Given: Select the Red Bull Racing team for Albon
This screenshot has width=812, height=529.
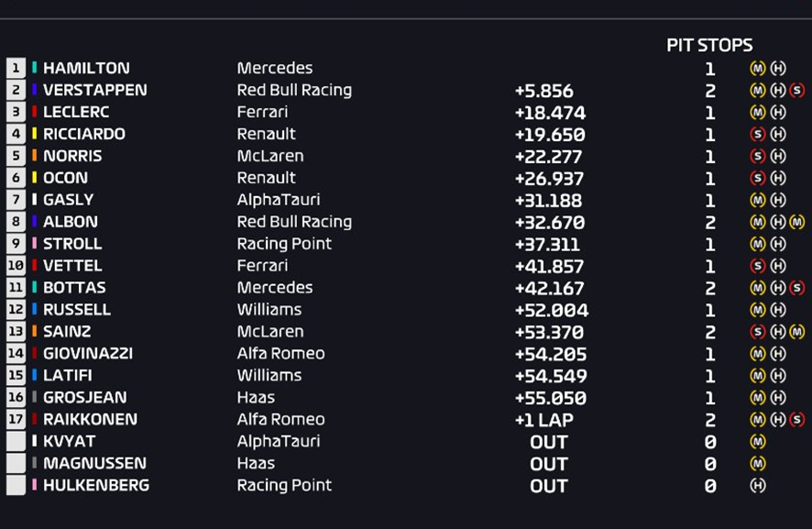Looking at the screenshot, I should [294, 222].
